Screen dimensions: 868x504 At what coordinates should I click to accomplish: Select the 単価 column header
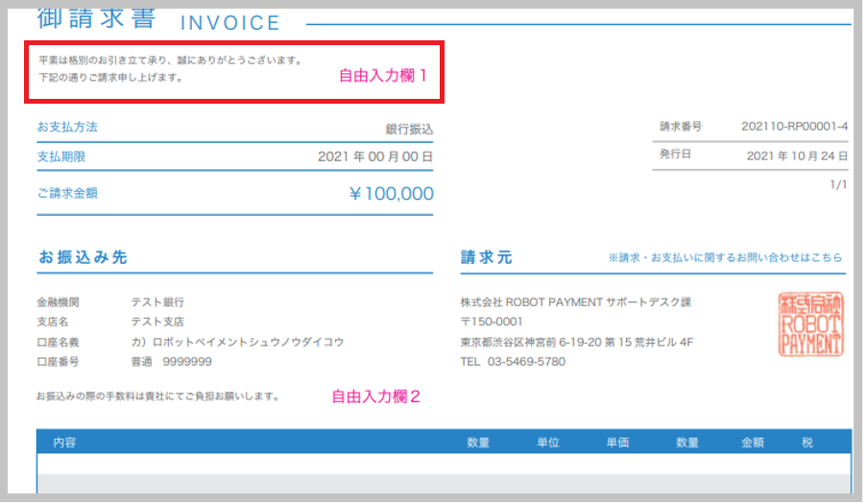click(x=617, y=443)
